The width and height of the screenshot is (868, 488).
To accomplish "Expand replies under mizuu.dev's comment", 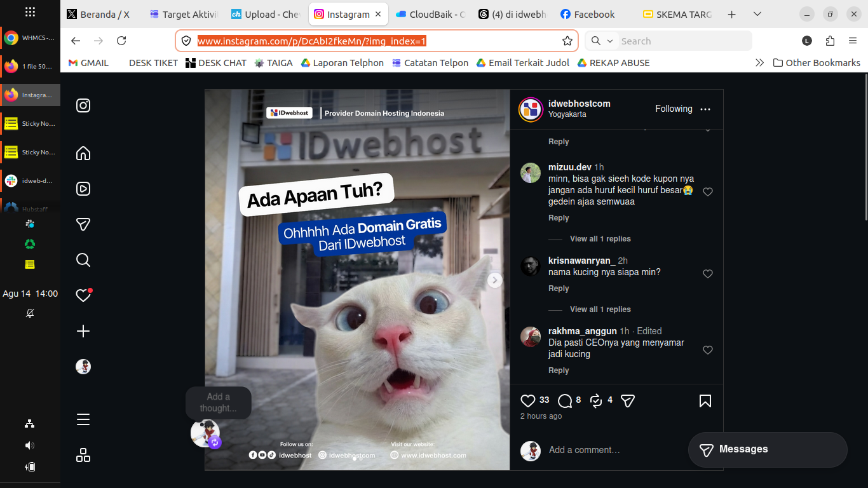I will [x=600, y=239].
